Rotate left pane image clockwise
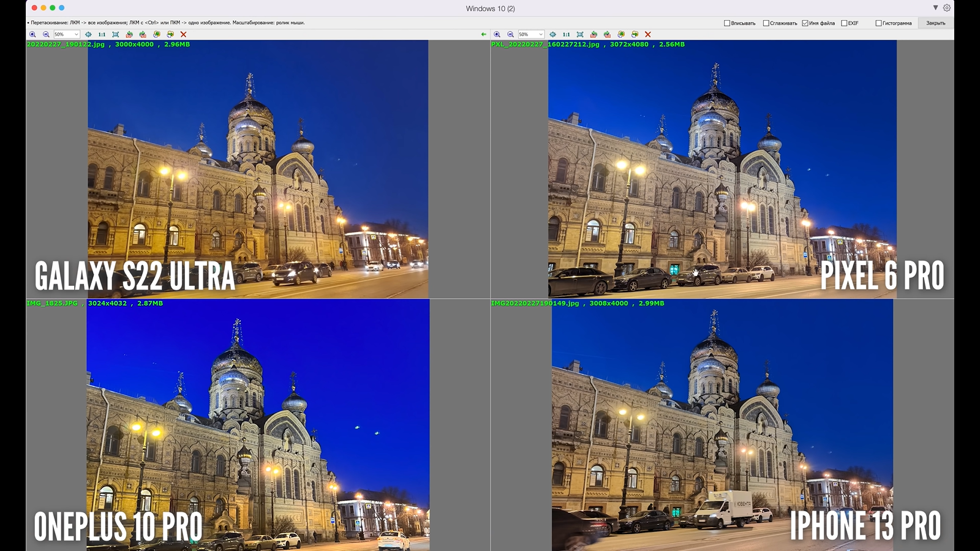 pos(143,34)
